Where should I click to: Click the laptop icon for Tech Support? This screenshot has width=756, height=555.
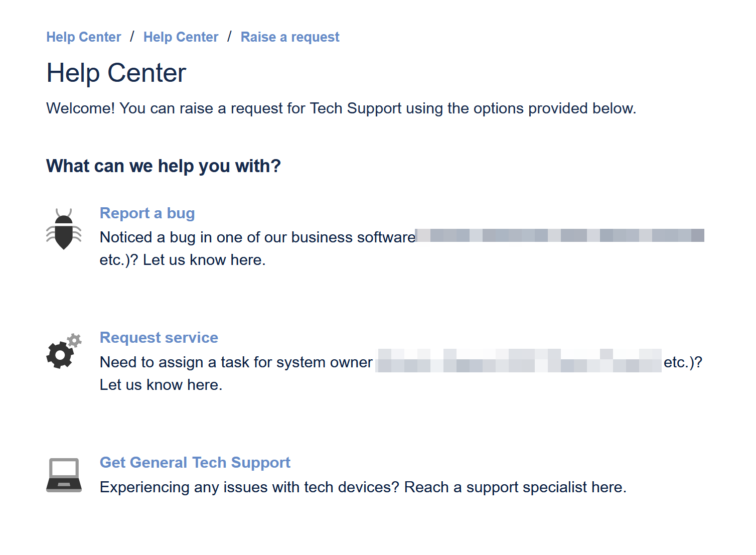click(x=64, y=475)
